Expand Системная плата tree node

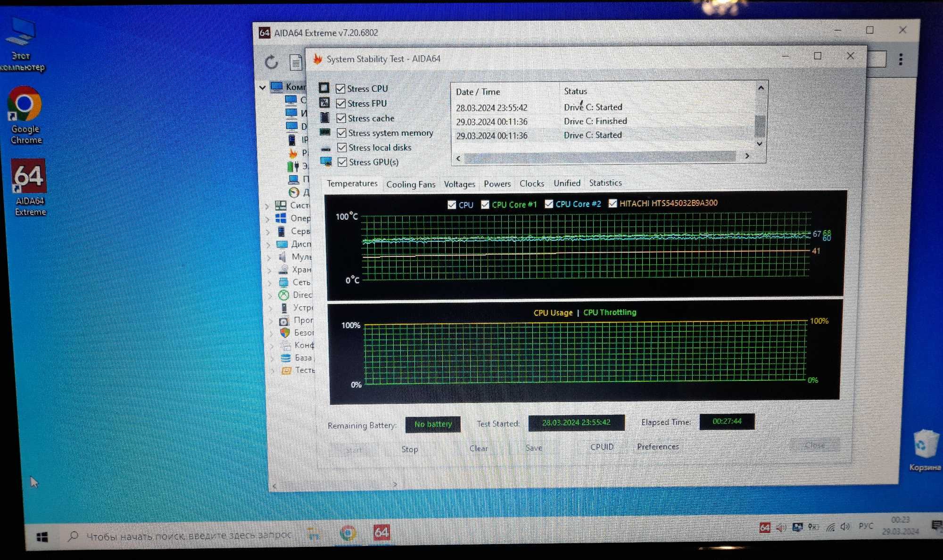267,206
